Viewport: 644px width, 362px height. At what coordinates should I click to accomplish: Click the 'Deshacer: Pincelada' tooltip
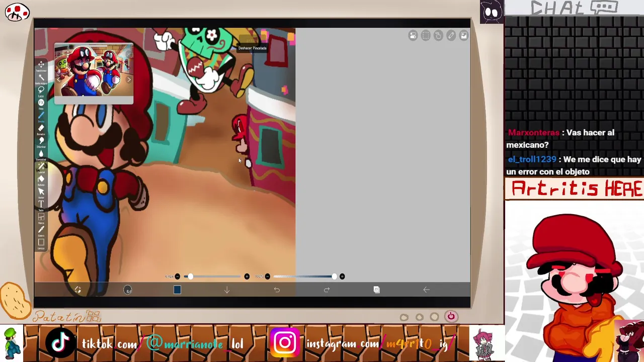coord(252,48)
